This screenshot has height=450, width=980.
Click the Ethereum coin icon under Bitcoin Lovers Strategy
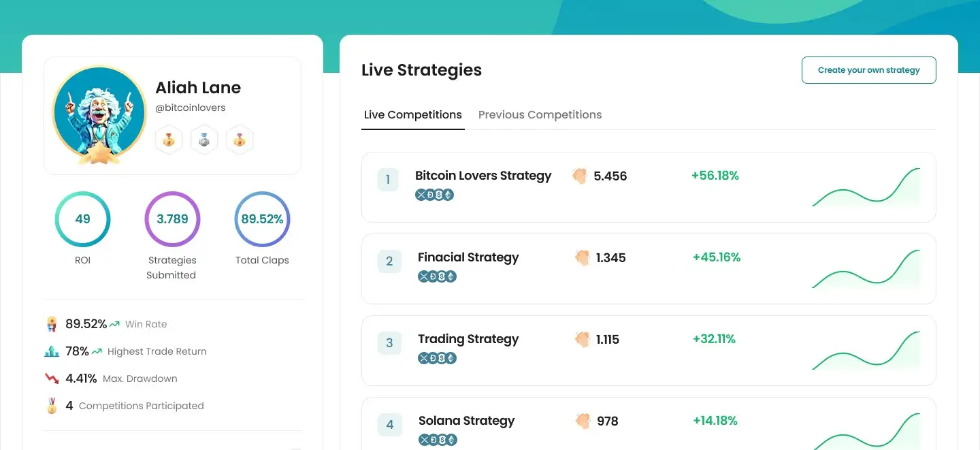(448, 195)
